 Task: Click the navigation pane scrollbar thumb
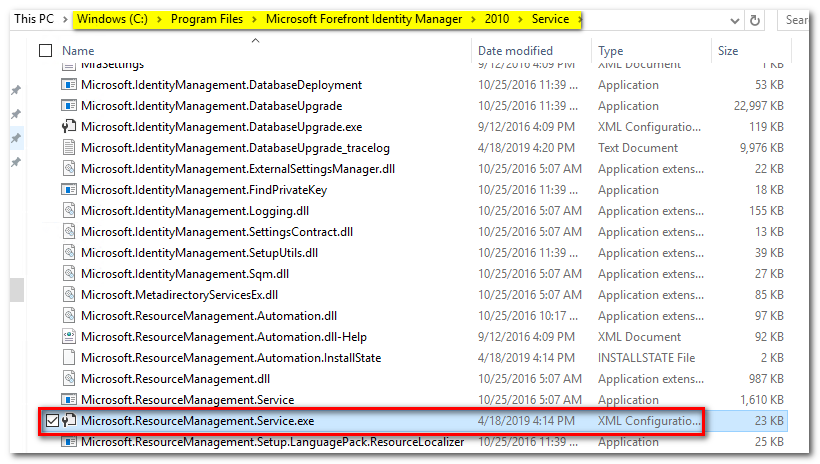pyautogui.click(x=17, y=290)
